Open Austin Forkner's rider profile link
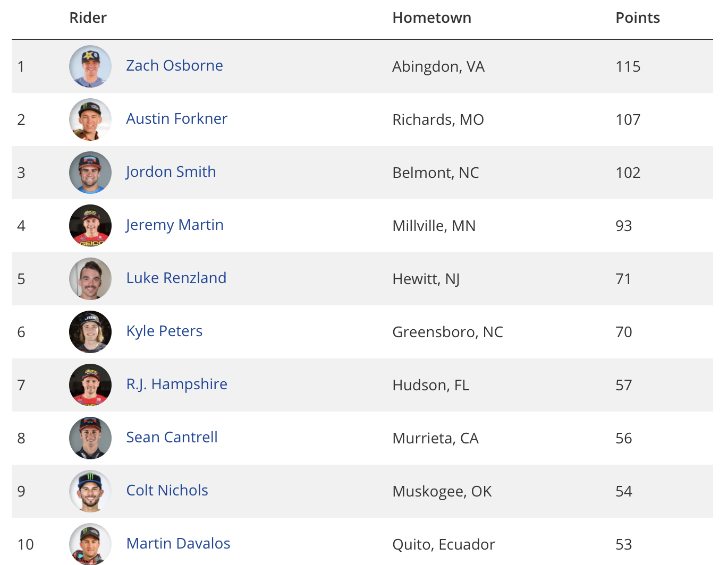728x565 pixels. click(176, 118)
